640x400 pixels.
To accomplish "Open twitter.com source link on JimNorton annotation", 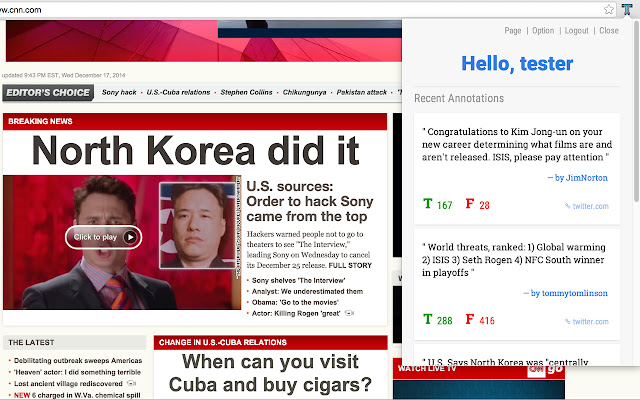I will tap(587, 206).
